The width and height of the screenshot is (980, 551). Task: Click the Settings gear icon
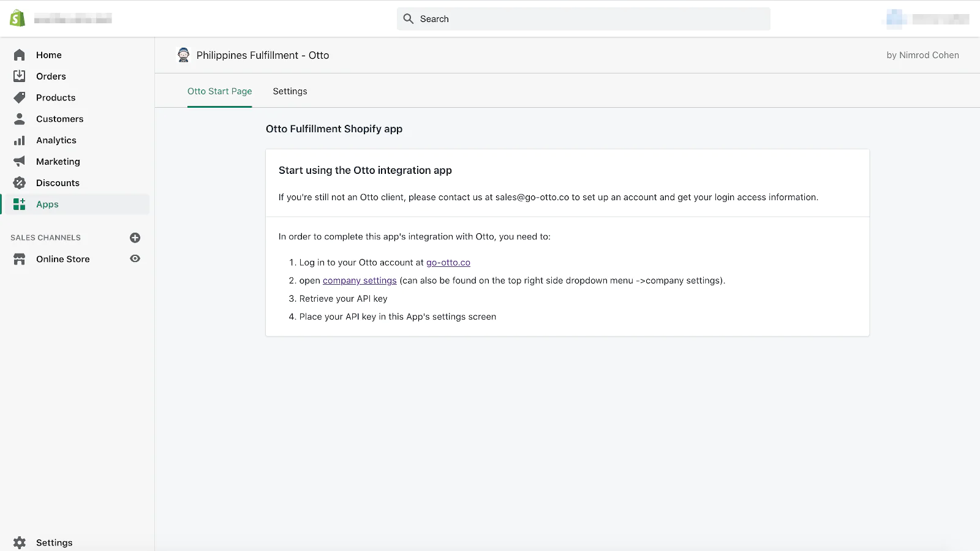(x=20, y=542)
